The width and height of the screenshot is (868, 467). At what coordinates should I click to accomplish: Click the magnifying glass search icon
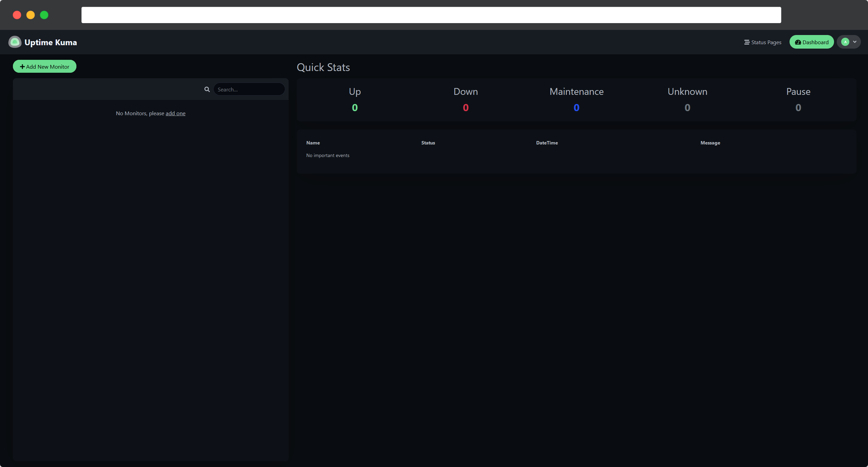click(x=207, y=89)
